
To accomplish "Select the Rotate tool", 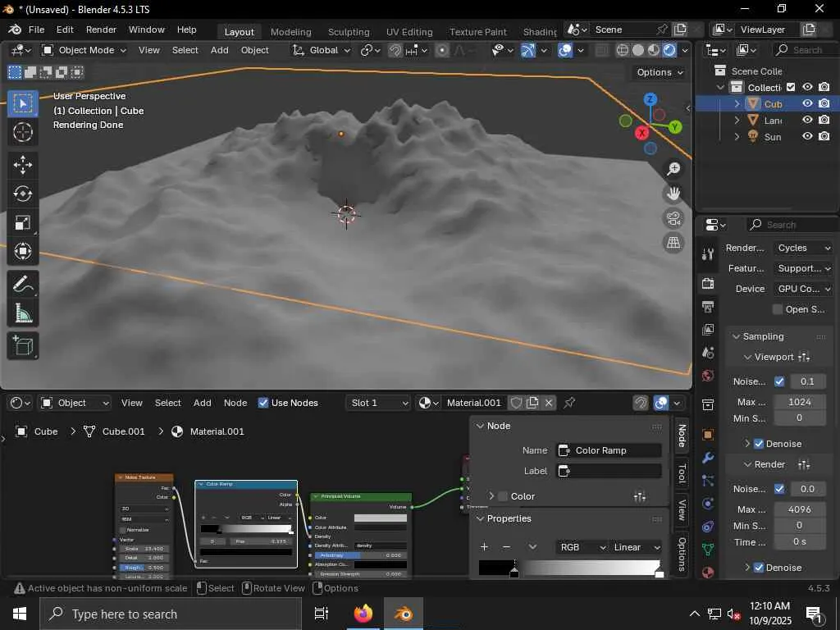I will coord(23,194).
